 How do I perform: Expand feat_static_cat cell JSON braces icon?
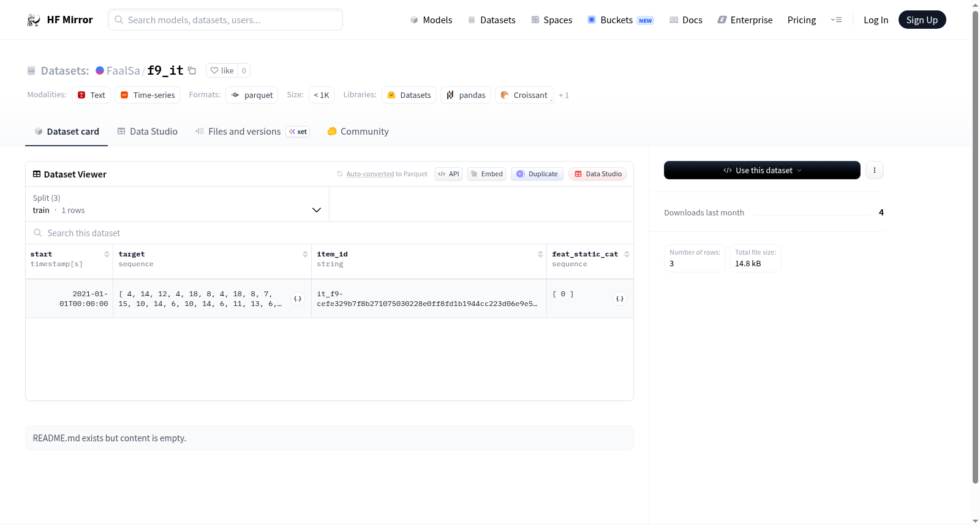[x=620, y=299]
